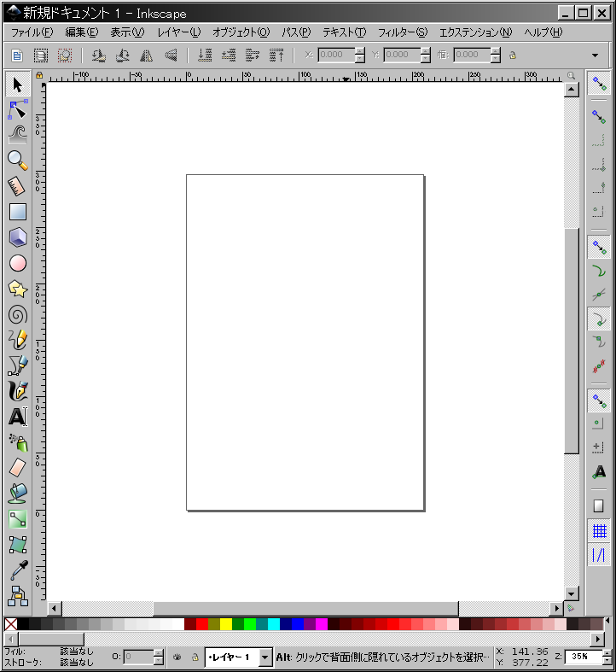
Task: Toggle current layer visibility eye
Action: [177, 657]
